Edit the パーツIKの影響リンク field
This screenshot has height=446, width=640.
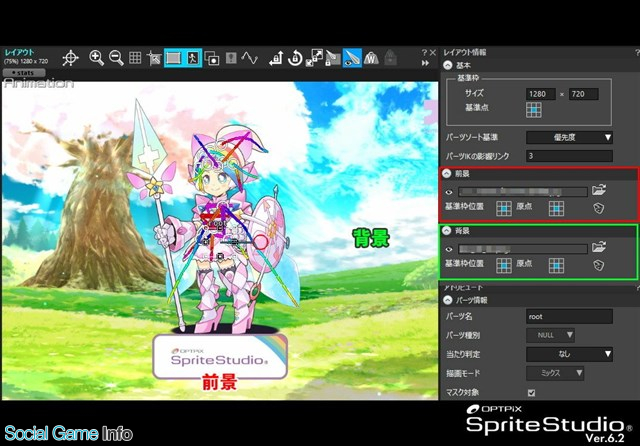point(569,156)
